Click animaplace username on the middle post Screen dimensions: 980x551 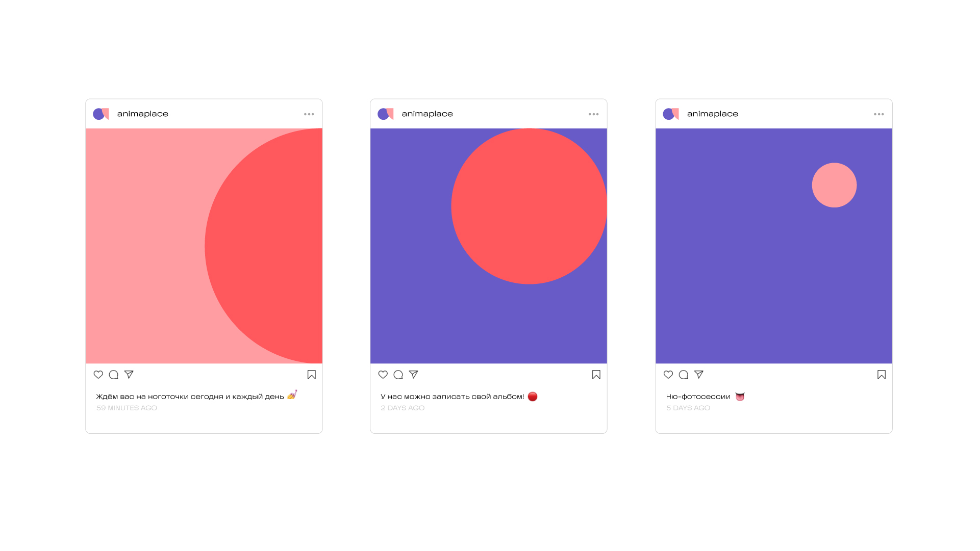coord(428,114)
